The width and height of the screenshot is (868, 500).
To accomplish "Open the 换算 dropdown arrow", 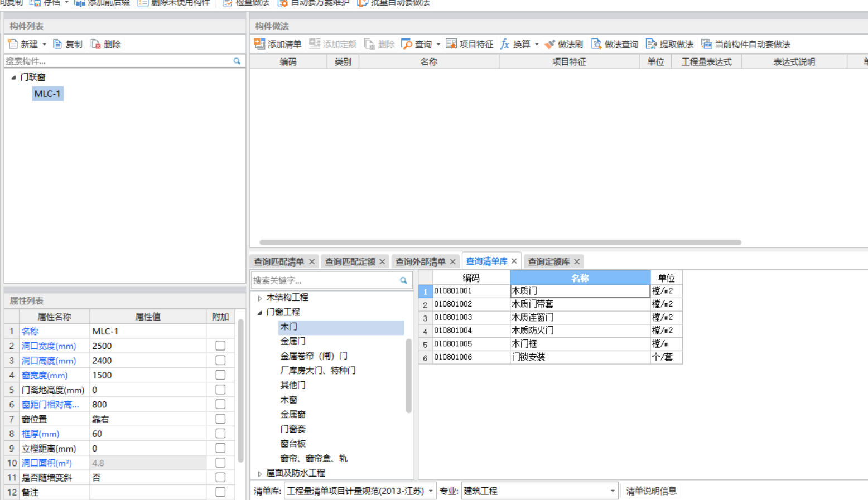I will click(x=537, y=44).
